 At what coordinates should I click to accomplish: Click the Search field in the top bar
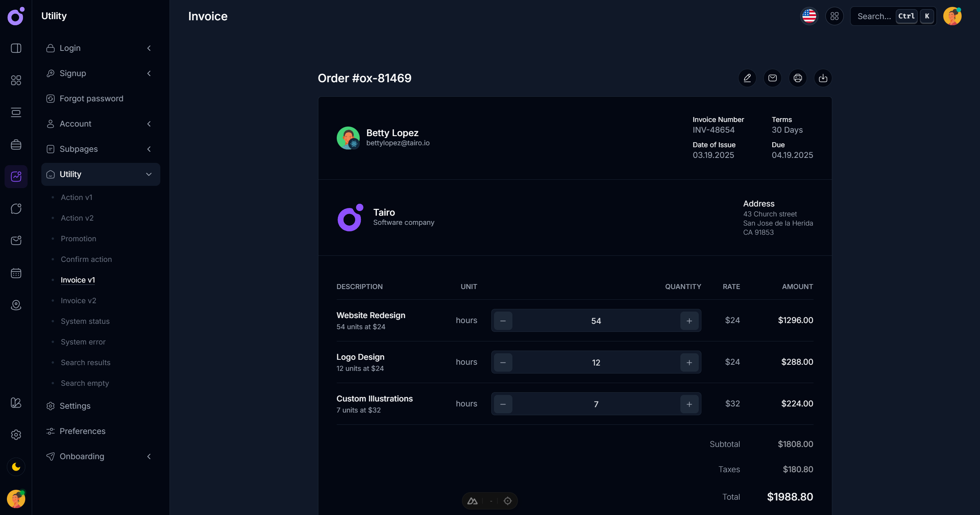(874, 16)
